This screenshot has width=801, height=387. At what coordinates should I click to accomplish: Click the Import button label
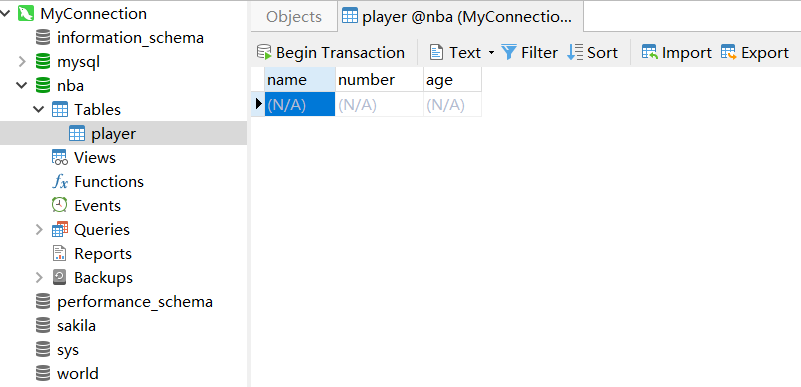coord(687,53)
